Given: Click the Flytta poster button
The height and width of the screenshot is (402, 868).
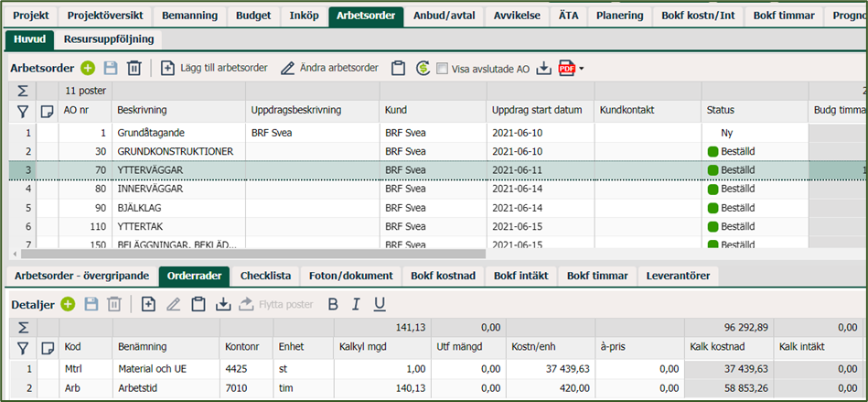Looking at the screenshot, I should [275, 304].
